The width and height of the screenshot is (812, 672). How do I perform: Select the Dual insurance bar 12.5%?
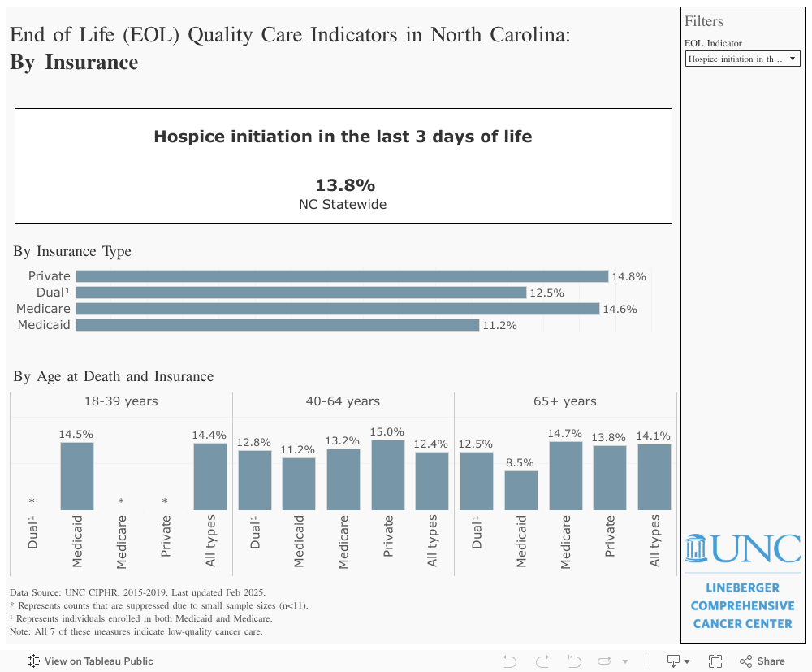coord(301,293)
